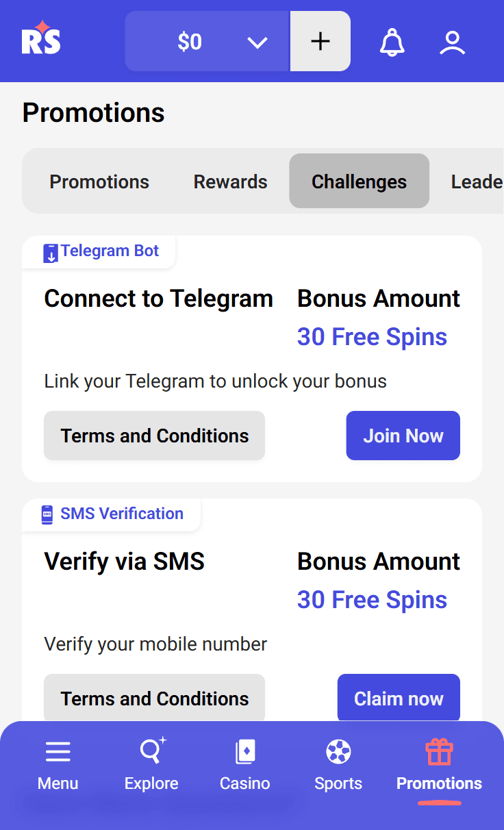Open the notifications bell
The height and width of the screenshot is (830, 504).
(392, 42)
